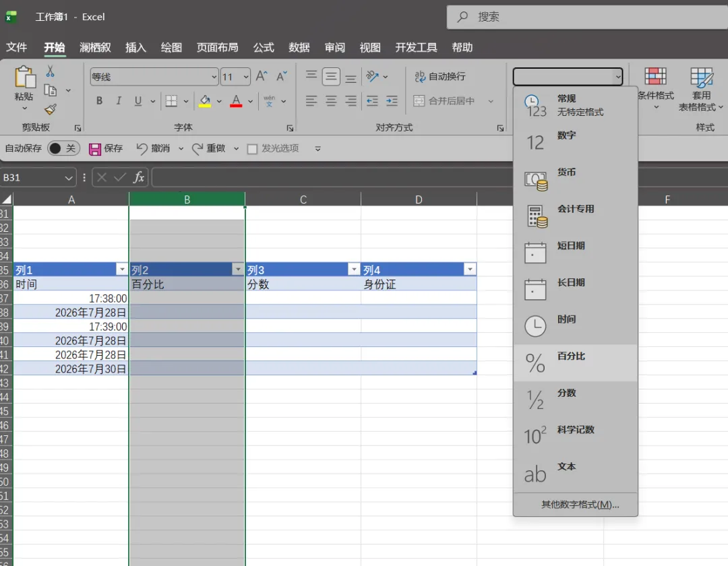This screenshot has width=728, height=566.
Task: Click the 重做 redo button
Action: [x=208, y=148]
